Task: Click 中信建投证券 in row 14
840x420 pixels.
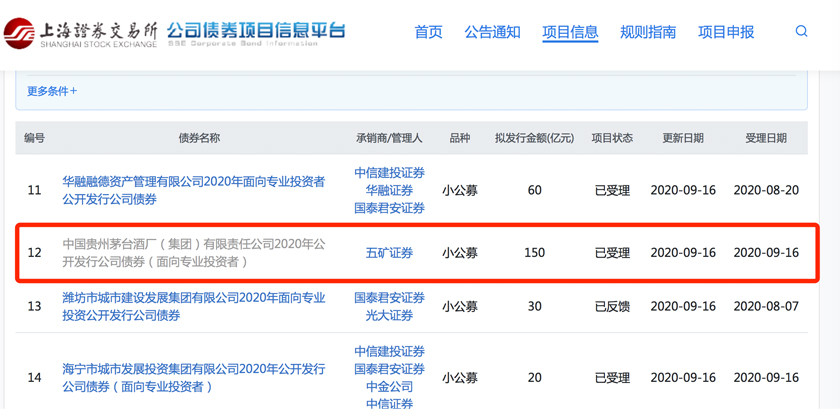Action: point(389,351)
